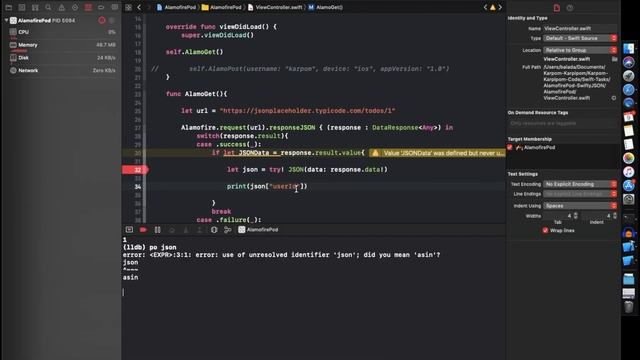Toggle breakpoint on line 32
The image size is (640, 360).
(x=135, y=170)
